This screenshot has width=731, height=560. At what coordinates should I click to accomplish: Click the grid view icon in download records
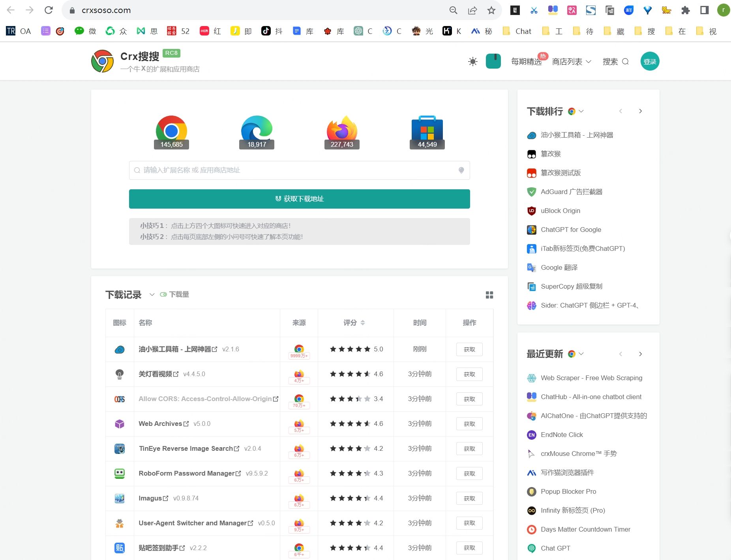[x=489, y=295]
